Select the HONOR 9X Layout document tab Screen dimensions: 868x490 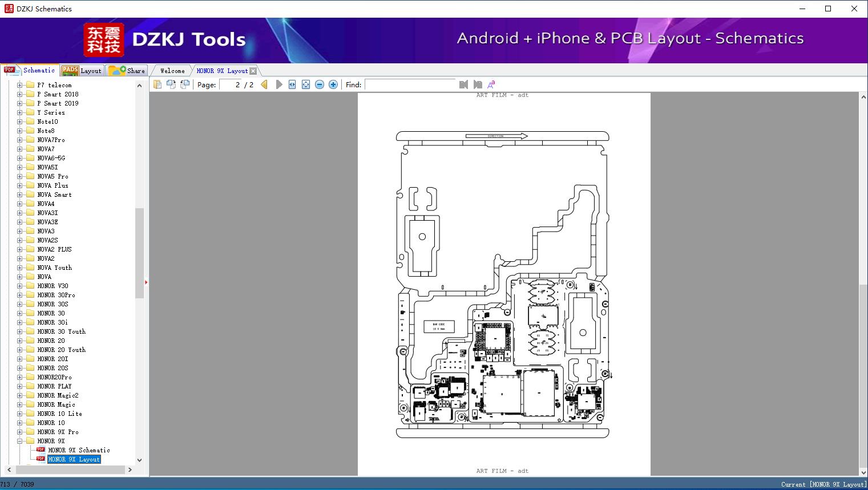coord(222,71)
